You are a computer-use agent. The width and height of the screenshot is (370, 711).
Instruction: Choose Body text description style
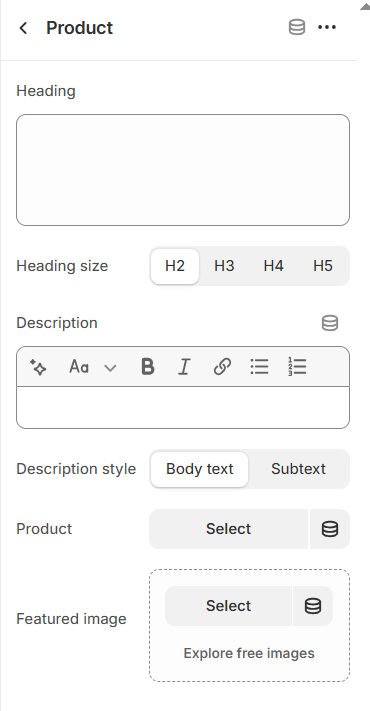pyautogui.click(x=200, y=469)
